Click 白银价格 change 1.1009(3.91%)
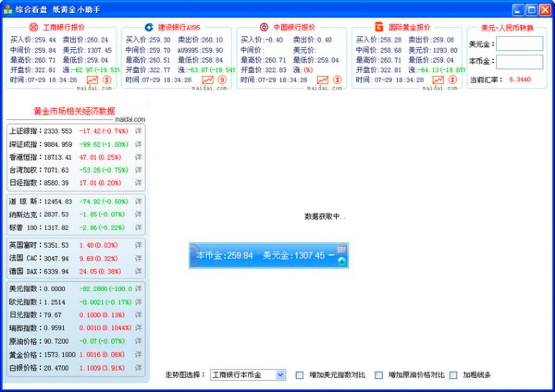The width and height of the screenshot is (555, 392). 102,368
